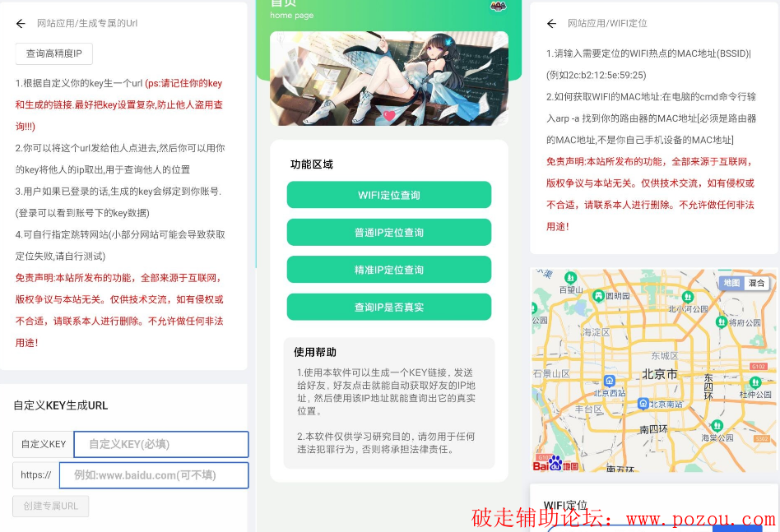Screen dimensions: 780x532
Task: Click the 查询高精度IP button
Action: [54, 53]
